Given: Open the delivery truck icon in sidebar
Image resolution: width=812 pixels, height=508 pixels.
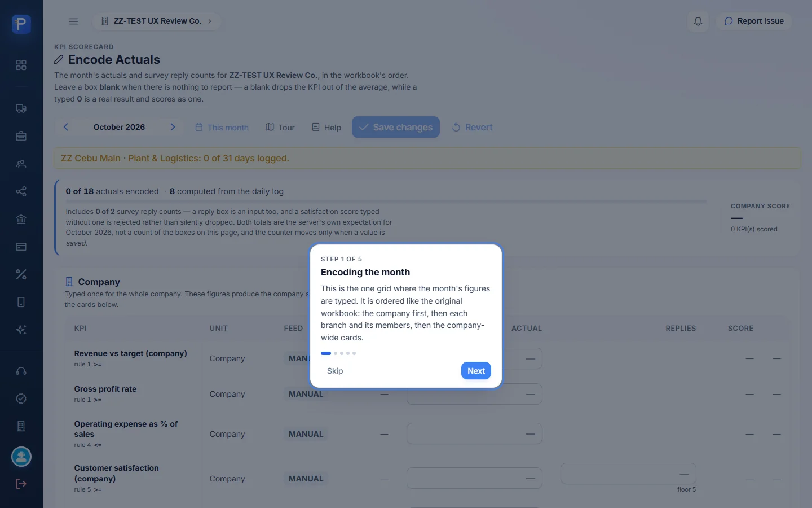Looking at the screenshot, I should point(21,108).
